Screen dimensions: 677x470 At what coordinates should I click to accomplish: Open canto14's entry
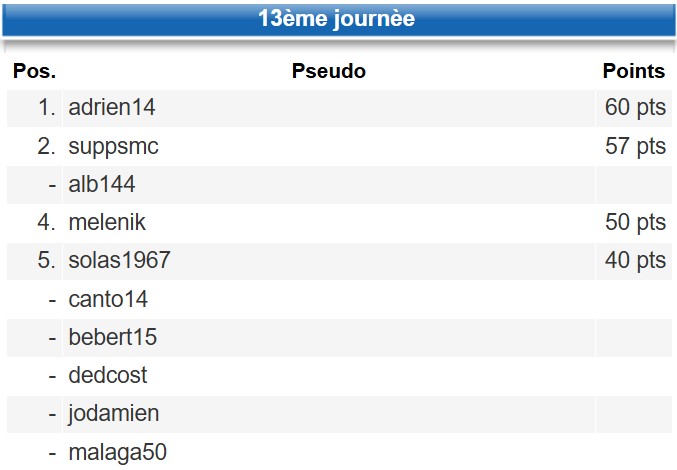point(108,299)
